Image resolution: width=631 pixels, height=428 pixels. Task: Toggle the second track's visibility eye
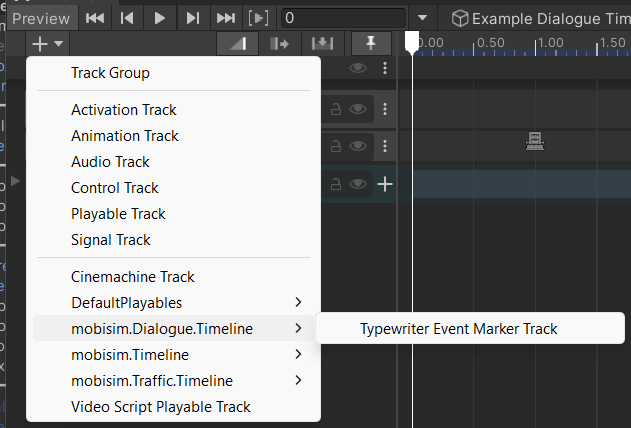pyautogui.click(x=358, y=146)
